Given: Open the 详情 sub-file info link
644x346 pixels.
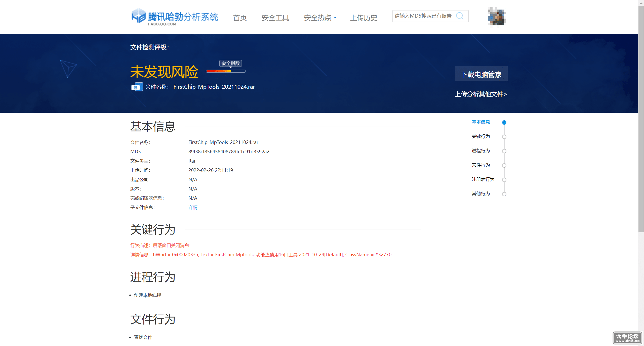Looking at the screenshot, I should [x=193, y=207].
